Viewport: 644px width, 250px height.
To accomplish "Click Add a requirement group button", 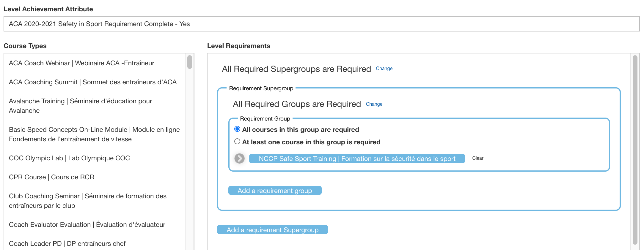I will point(275,191).
